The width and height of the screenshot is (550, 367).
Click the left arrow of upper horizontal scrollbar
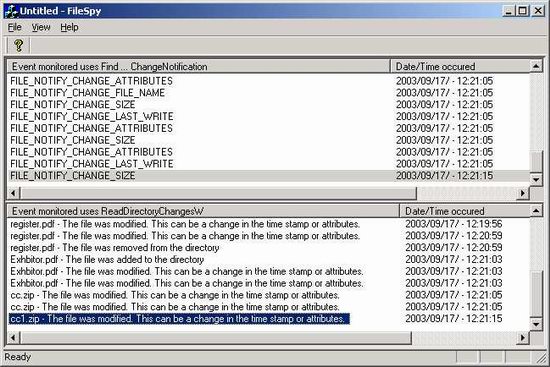click(13, 193)
